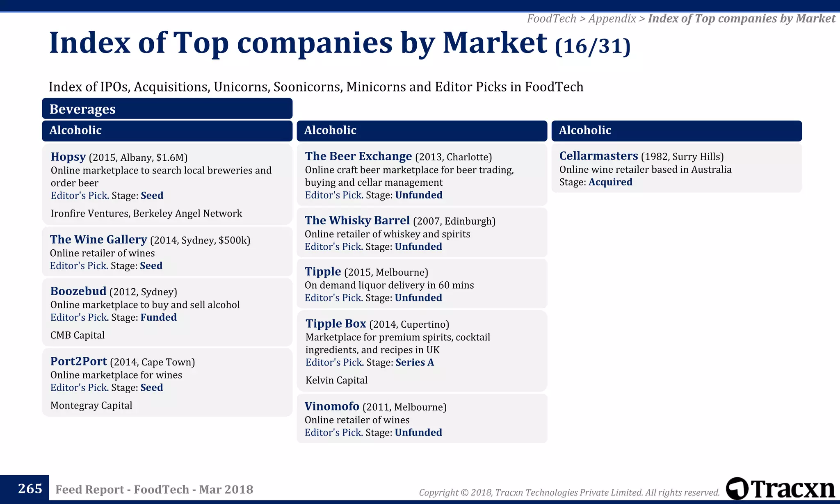
Task: Click 'Online marketplace for wines' description
Action: (x=116, y=375)
